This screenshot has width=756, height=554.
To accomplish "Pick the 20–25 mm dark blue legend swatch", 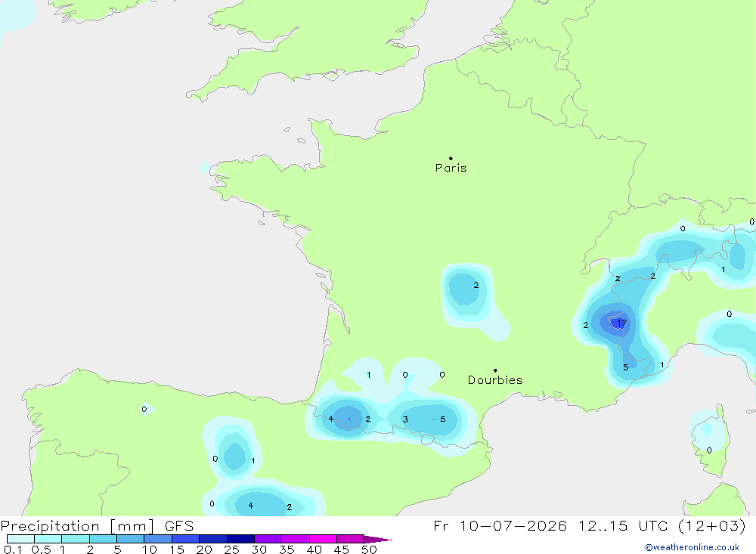I will [x=213, y=539].
